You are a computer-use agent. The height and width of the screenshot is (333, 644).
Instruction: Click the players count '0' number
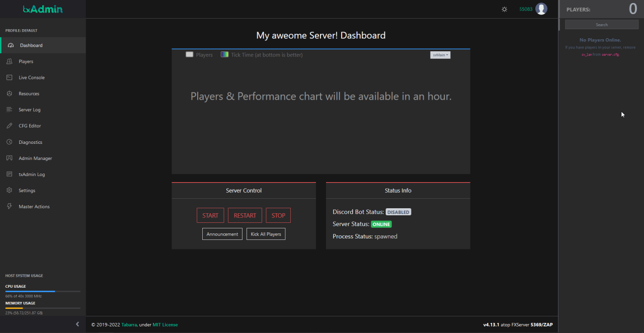[633, 9]
